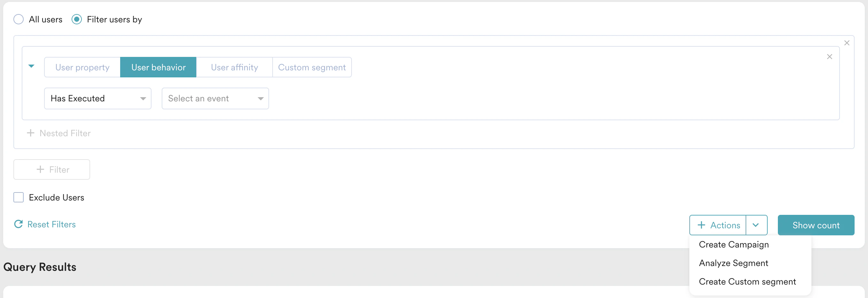Choose Analyze Segment from the Actions menu
This screenshot has width=868, height=298.
(733, 263)
